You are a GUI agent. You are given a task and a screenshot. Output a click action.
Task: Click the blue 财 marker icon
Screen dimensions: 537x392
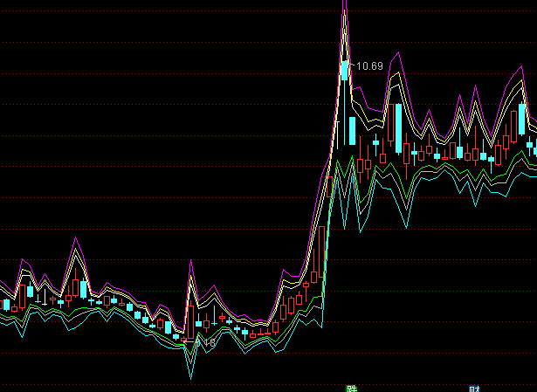click(474, 389)
